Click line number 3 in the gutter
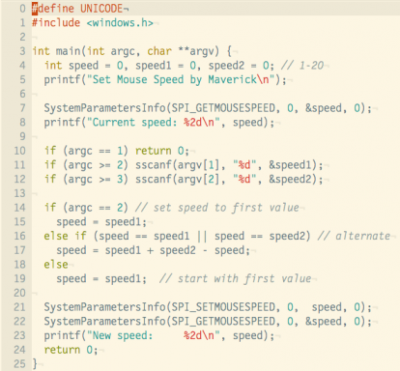Viewport: 400px width, 371px height. click(x=22, y=51)
